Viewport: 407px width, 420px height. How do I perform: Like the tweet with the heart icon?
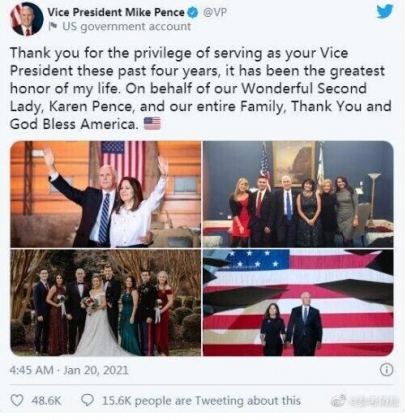17,400
